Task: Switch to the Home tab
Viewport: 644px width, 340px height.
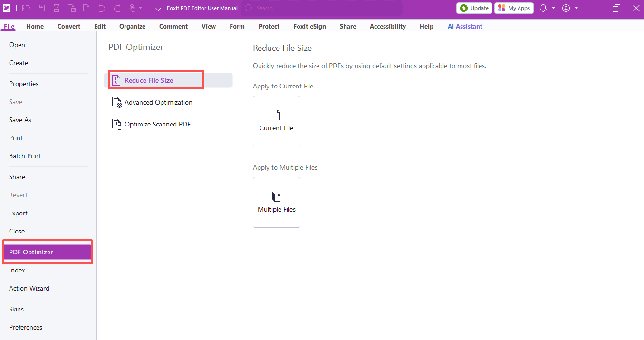Action: [35, 26]
